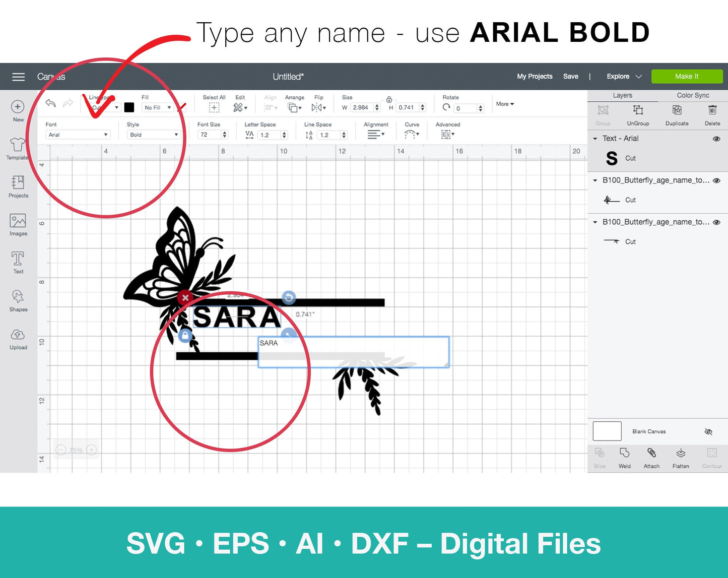Click the green Make It button
728x578 pixels.
[x=687, y=77]
